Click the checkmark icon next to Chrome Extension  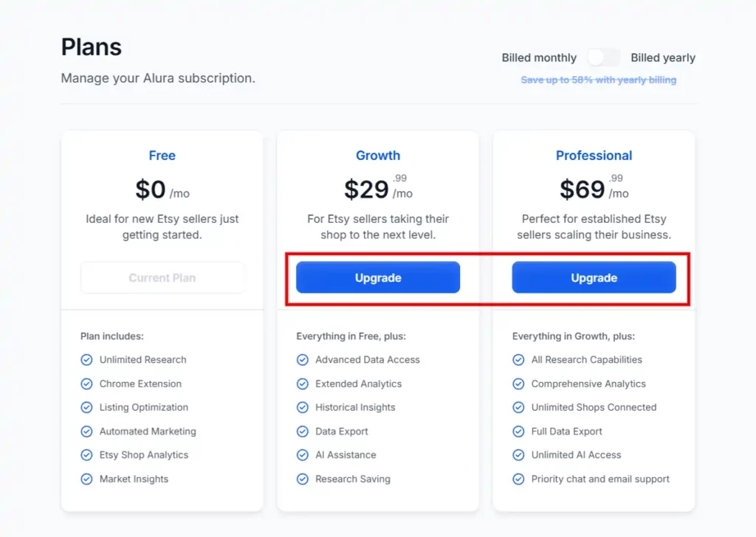click(86, 384)
